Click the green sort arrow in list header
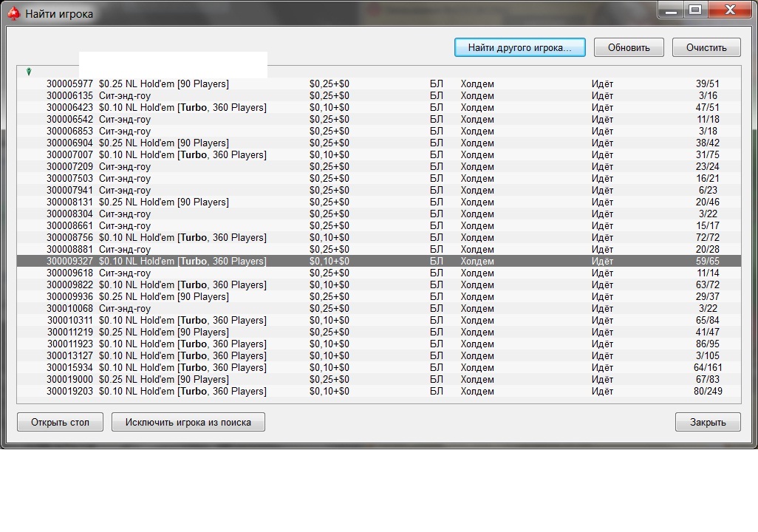The width and height of the screenshot is (758, 532). point(29,72)
